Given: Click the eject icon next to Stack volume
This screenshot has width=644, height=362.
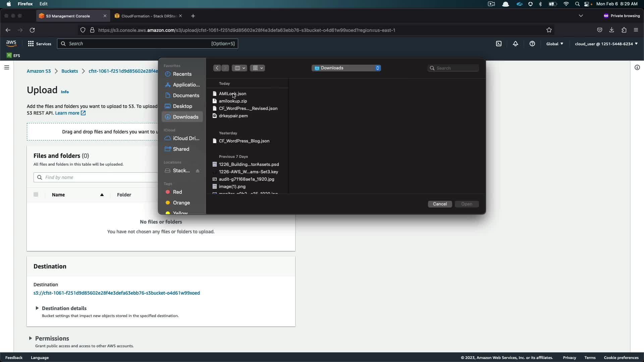Looking at the screenshot, I should (x=198, y=171).
